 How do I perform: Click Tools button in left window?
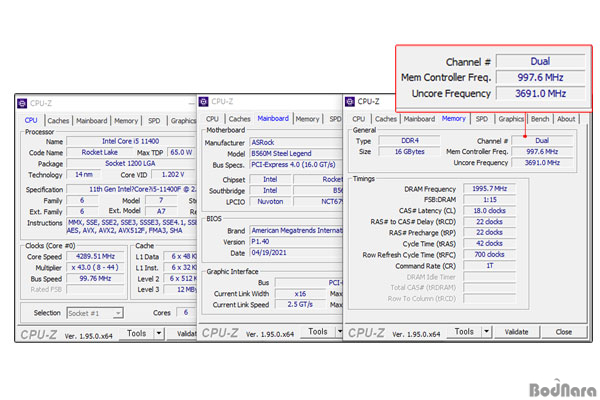(x=137, y=333)
